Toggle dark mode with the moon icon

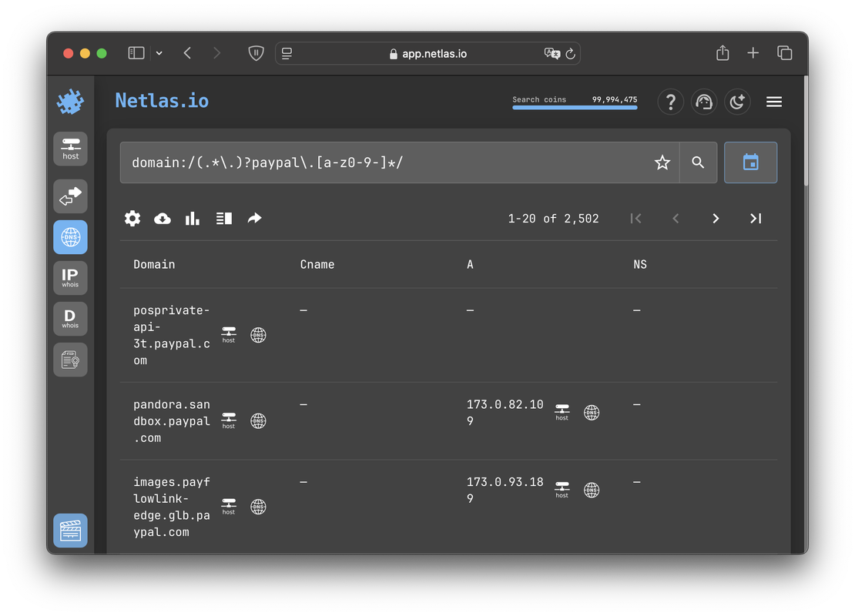(737, 101)
